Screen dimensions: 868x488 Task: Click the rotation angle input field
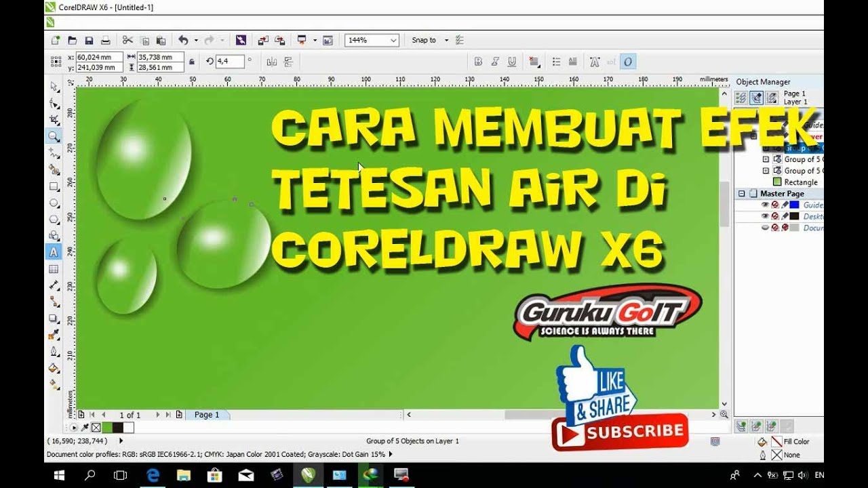231,62
